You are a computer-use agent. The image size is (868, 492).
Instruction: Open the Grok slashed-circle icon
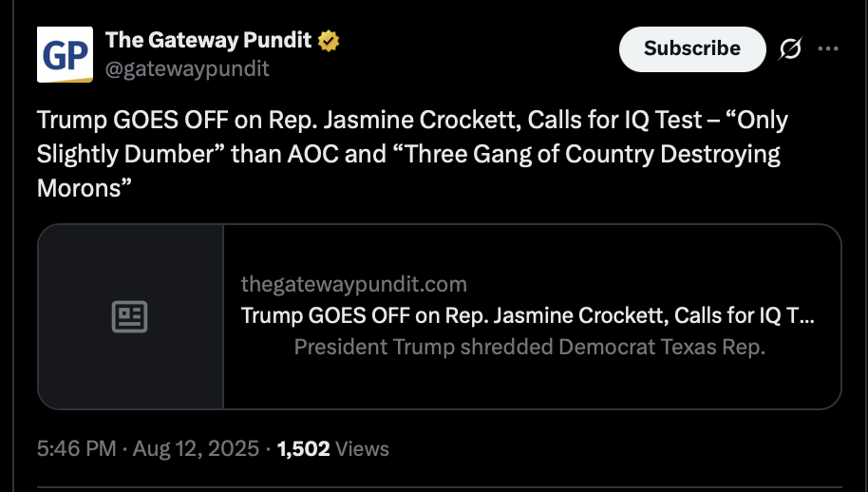tap(790, 49)
